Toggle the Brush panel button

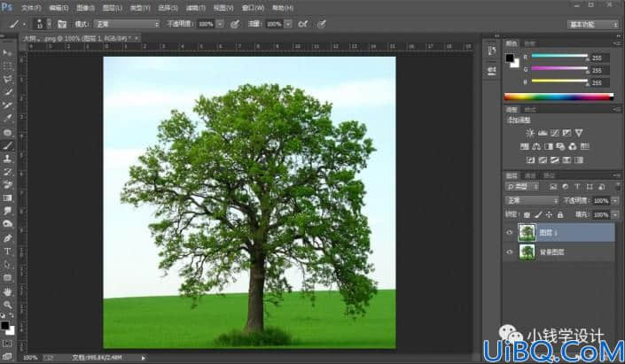coord(62,24)
